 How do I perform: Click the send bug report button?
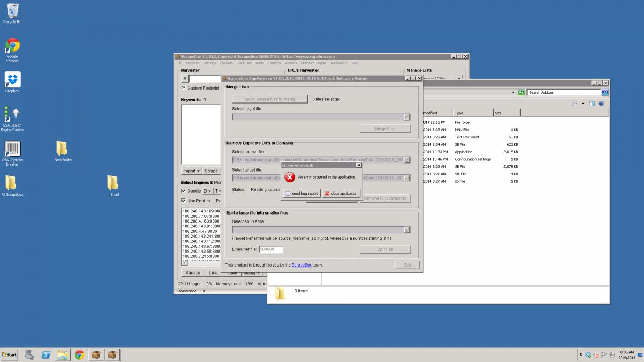(x=302, y=193)
